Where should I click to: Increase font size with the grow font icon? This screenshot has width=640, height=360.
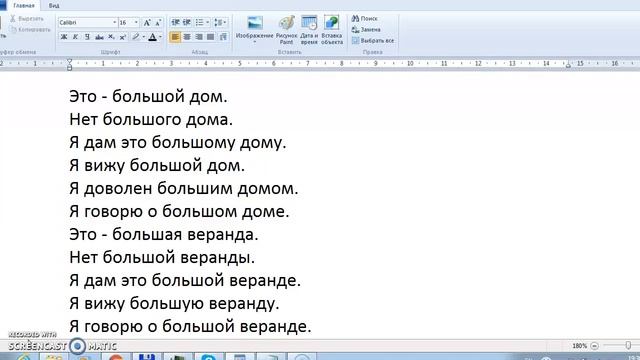(x=147, y=23)
